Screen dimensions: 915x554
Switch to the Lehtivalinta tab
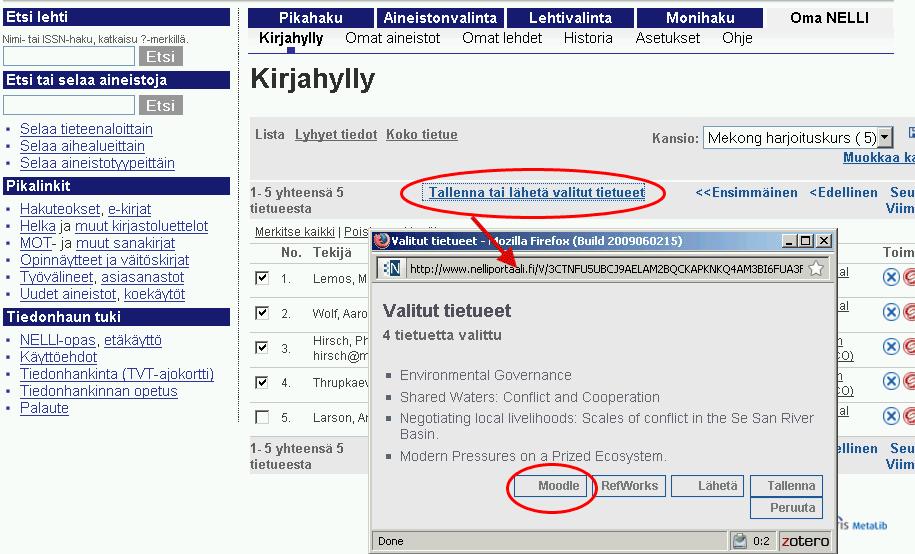pyautogui.click(x=570, y=18)
